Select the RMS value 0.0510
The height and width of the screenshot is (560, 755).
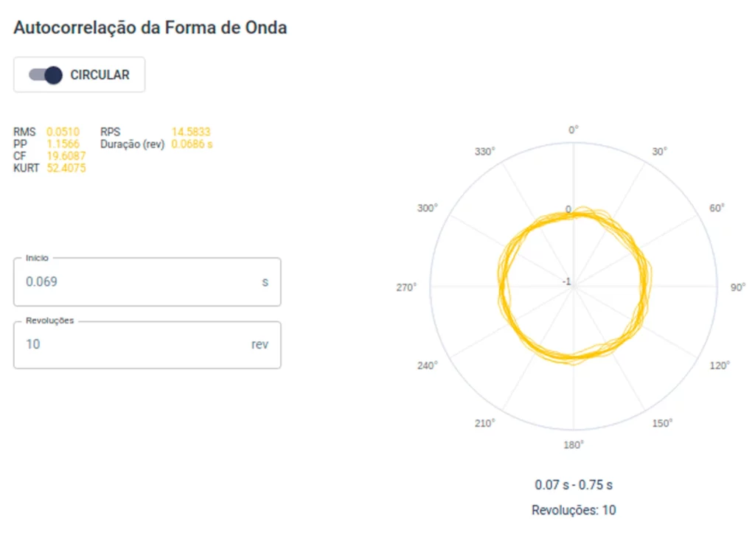(x=63, y=132)
